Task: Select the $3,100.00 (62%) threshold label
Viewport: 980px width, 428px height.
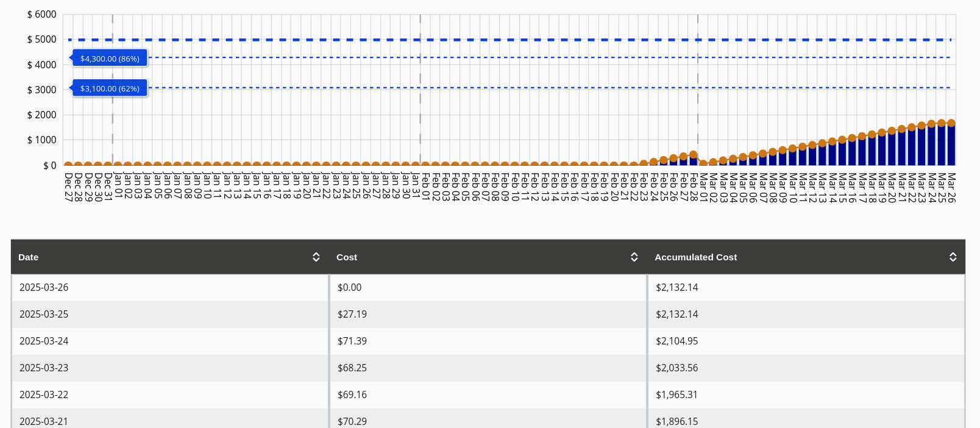Action: point(110,88)
